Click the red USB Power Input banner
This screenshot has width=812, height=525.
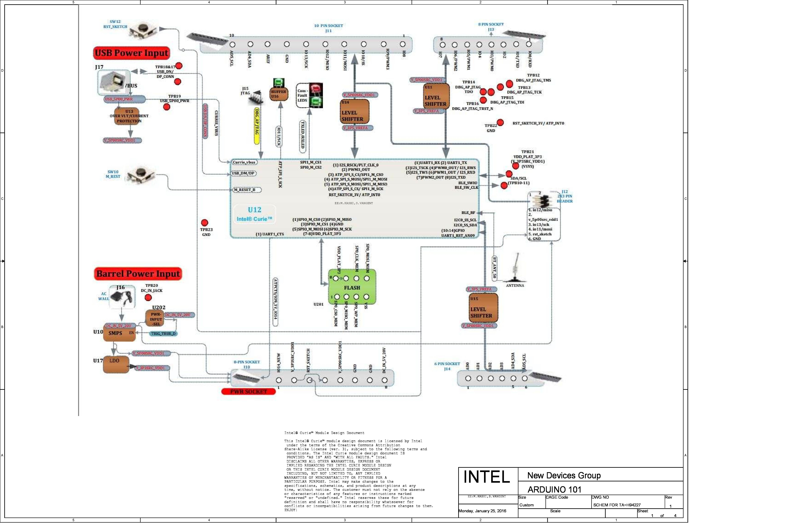click(x=132, y=53)
